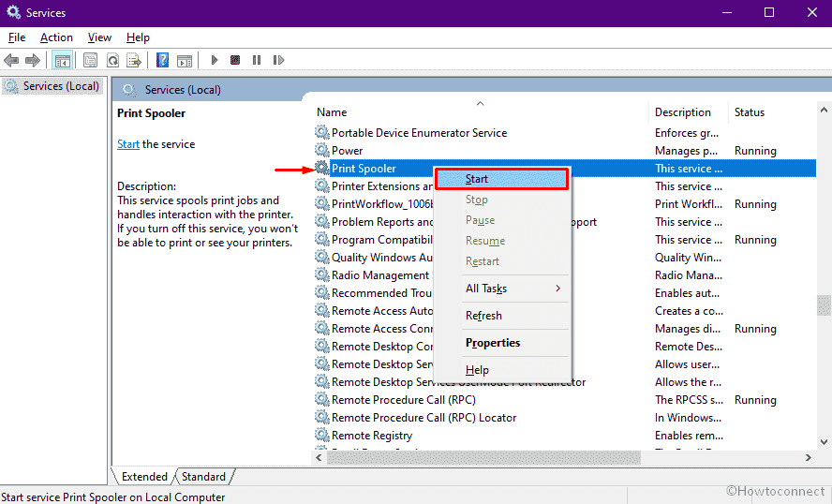Image resolution: width=832 pixels, height=504 pixels.
Task: Click Running status of Power service
Action: click(755, 151)
